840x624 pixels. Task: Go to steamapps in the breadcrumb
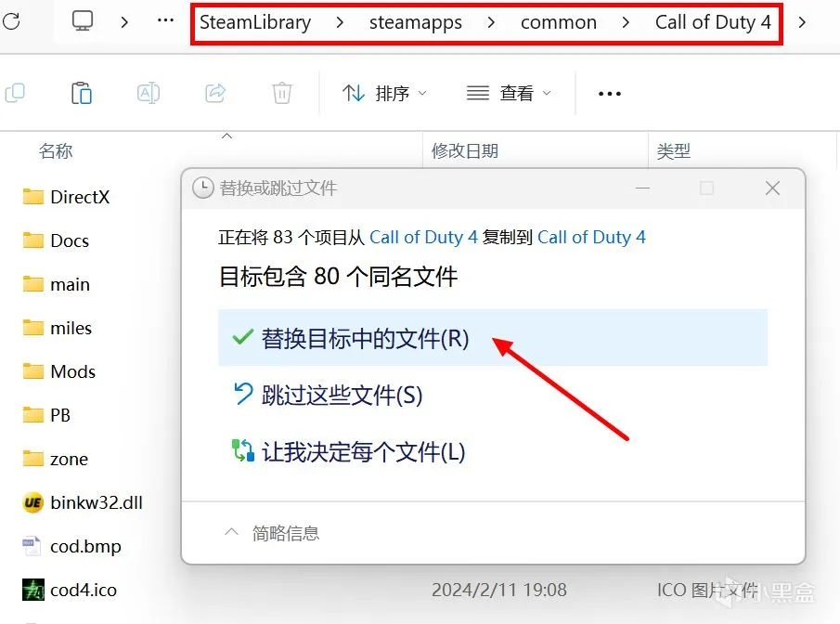point(416,22)
